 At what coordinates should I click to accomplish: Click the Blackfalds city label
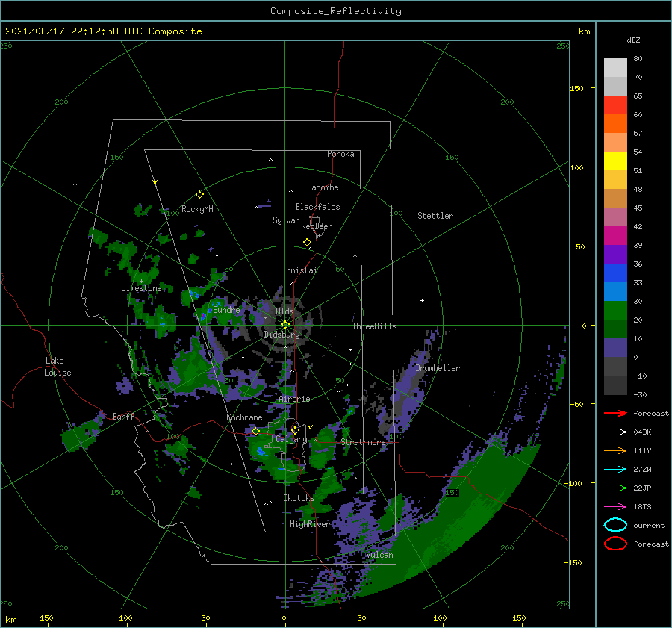[317, 207]
